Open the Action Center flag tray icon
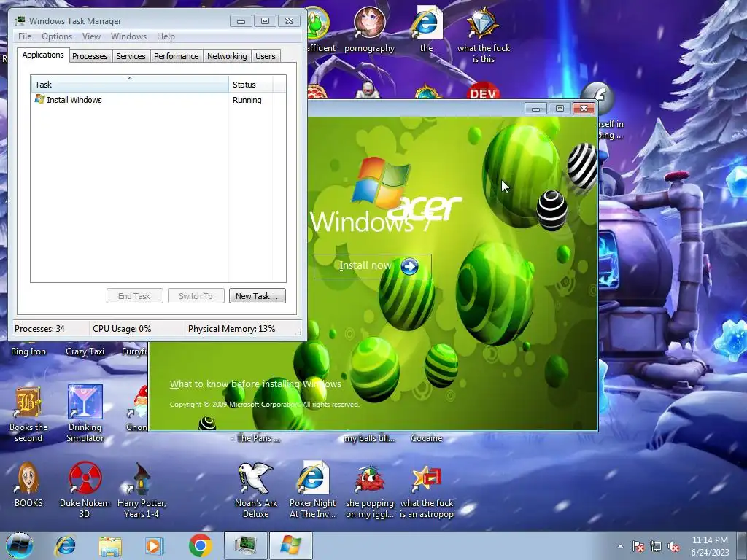The height and width of the screenshot is (560, 747). 638,546
